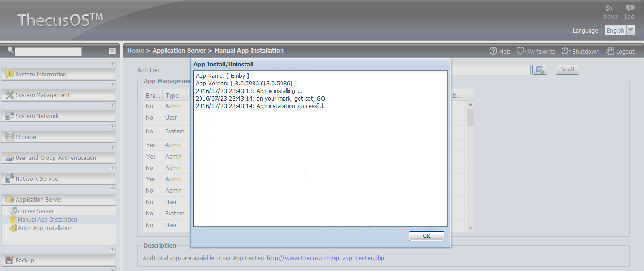Click the App Version 3.0.5986.0 line

point(246,84)
